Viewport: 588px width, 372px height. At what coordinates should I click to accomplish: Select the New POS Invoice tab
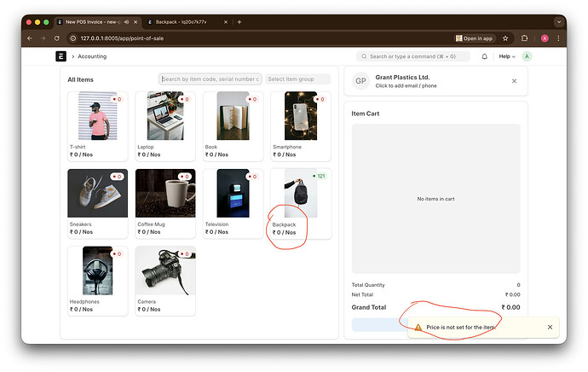[x=94, y=21]
